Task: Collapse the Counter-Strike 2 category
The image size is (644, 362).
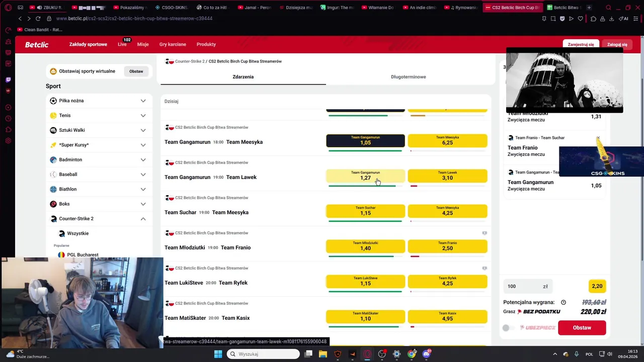Action: point(143,219)
